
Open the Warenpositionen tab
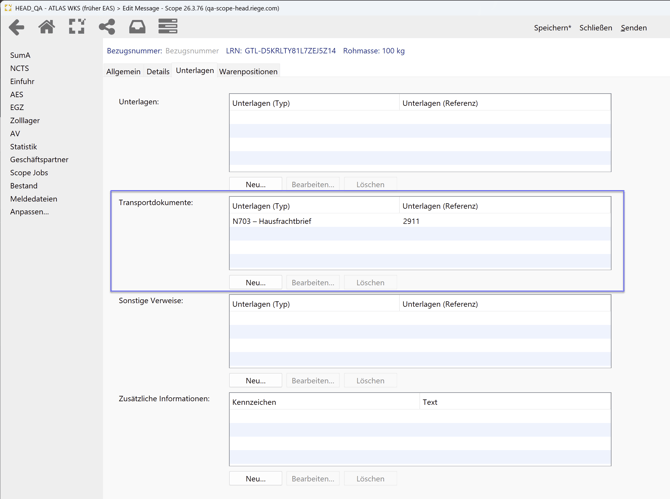pyautogui.click(x=248, y=72)
